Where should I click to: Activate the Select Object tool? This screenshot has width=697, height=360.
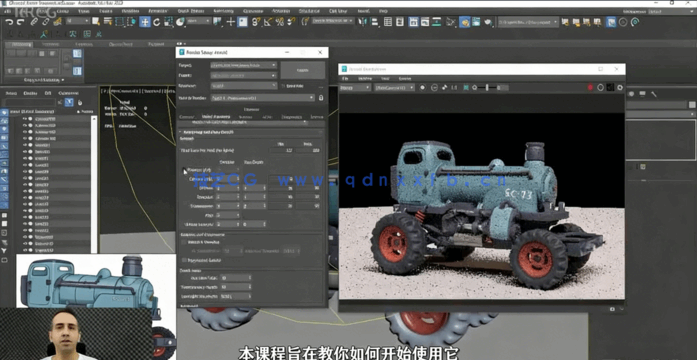click(x=97, y=21)
